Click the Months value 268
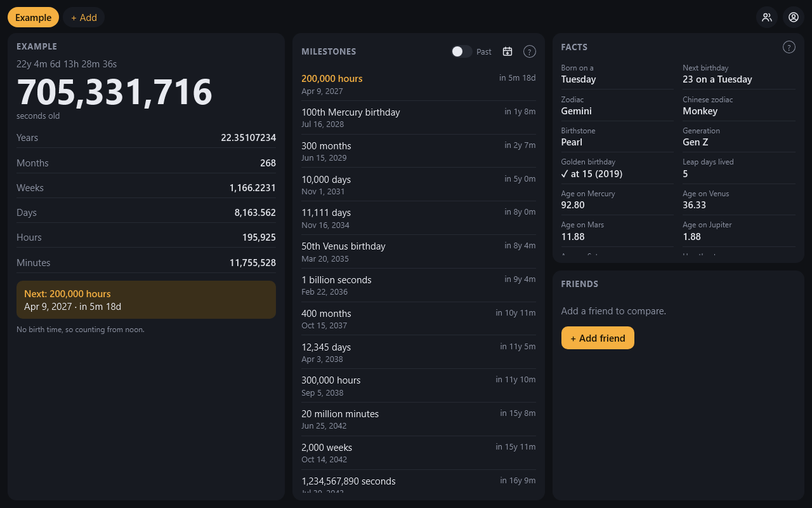This screenshot has width=812, height=508. (268, 163)
